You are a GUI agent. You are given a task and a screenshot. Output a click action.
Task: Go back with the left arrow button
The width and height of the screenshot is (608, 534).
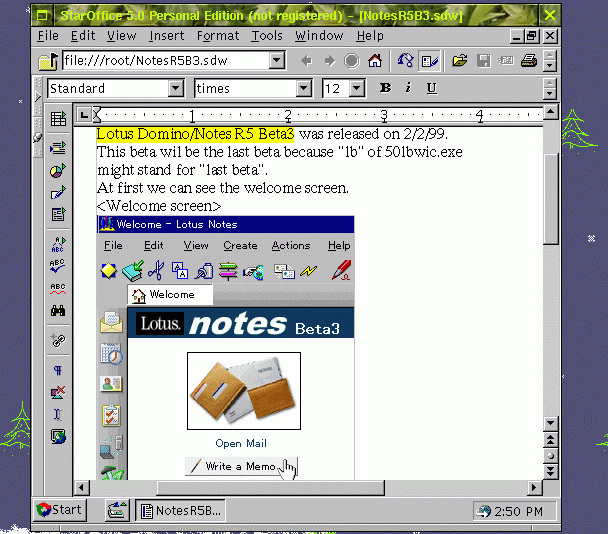[307, 61]
